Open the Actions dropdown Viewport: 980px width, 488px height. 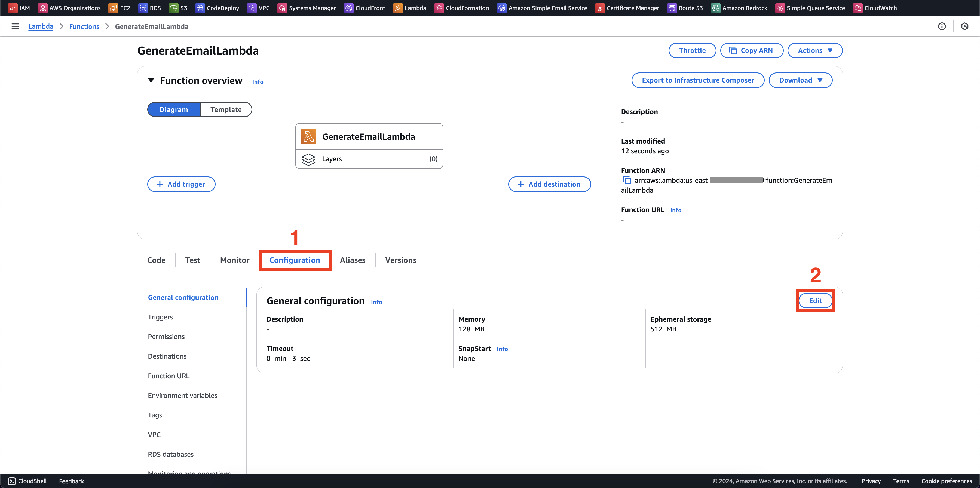tap(815, 50)
